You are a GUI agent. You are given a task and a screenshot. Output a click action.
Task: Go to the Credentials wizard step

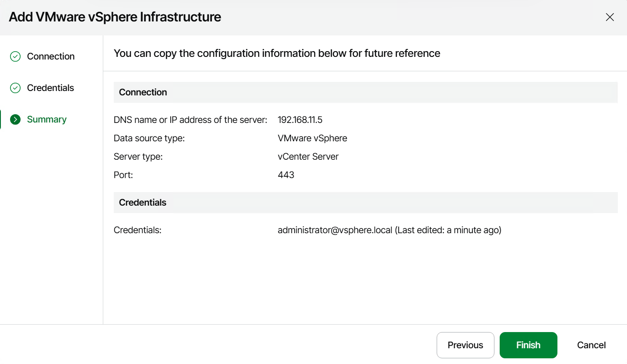pos(50,88)
